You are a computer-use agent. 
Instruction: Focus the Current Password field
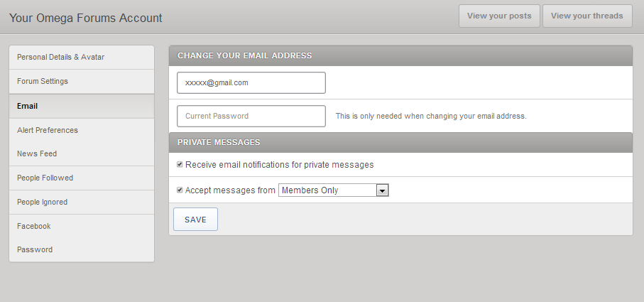point(251,116)
